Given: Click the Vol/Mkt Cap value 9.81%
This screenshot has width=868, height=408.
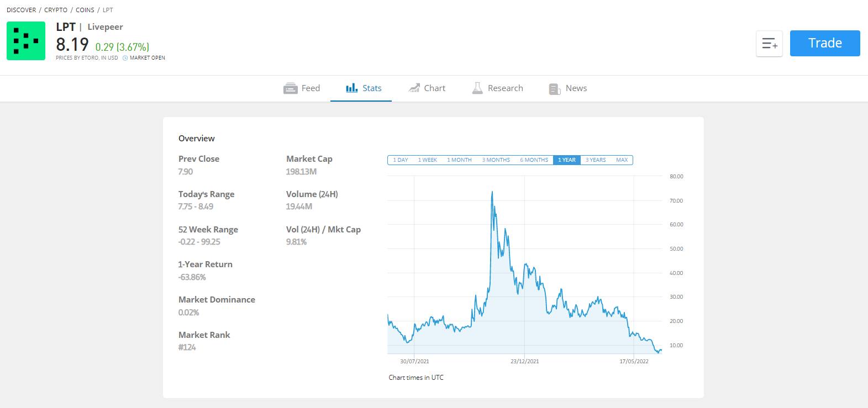Looking at the screenshot, I should point(296,242).
